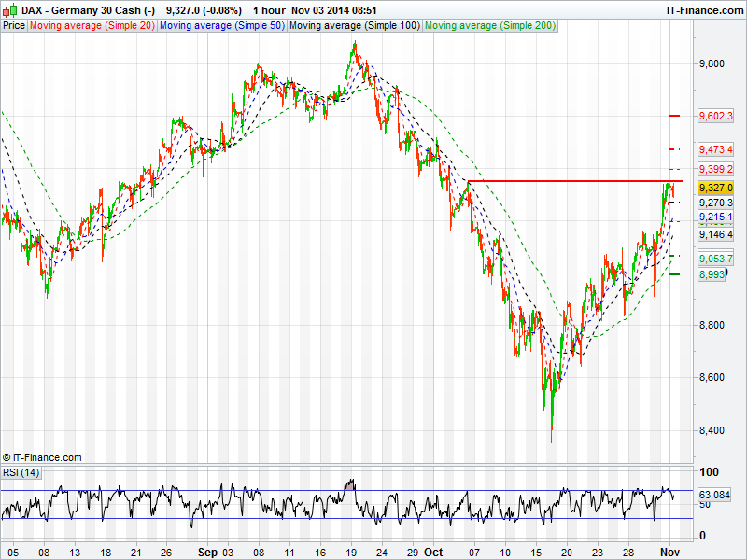Select Moving average (Simple 100) legend

(x=355, y=26)
